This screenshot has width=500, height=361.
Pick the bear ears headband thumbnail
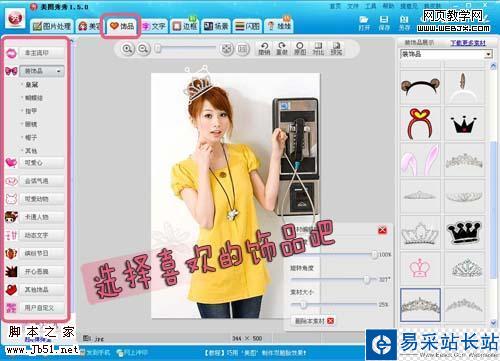(x=420, y=86)
